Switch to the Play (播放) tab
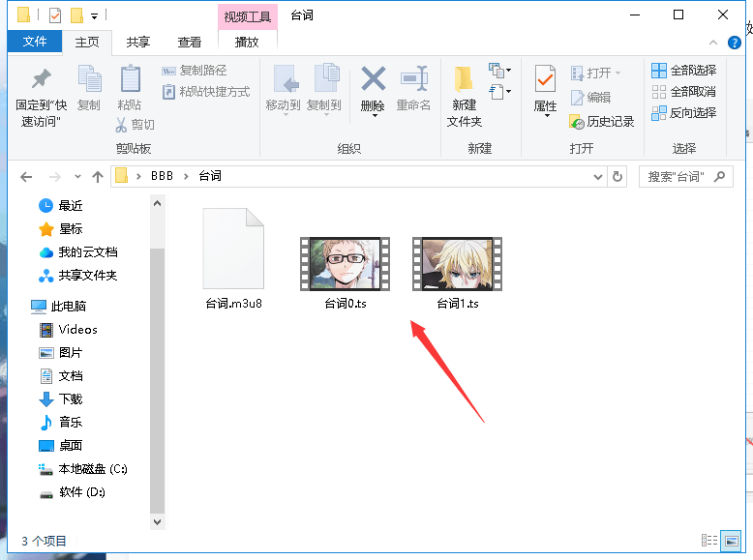 click(247, 43)
